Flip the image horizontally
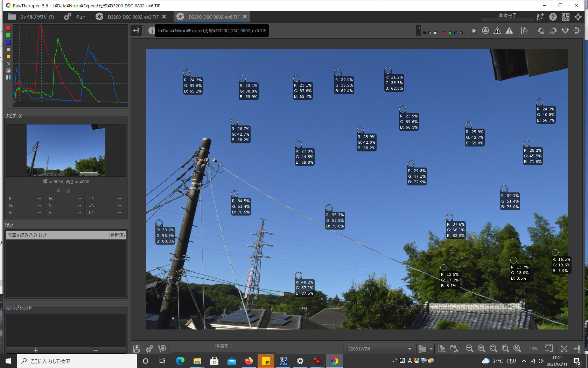 pos(565,30)
